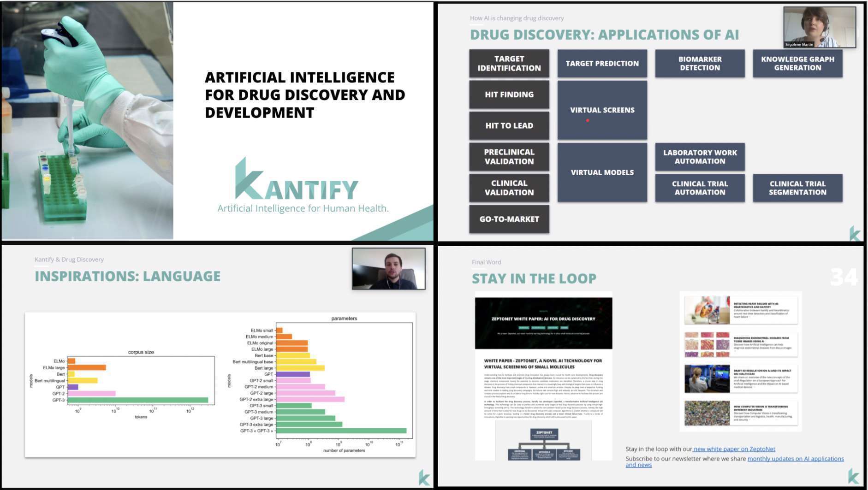868x490 pixels.
Task: Click the Target Prediction box
Action: 602,63
